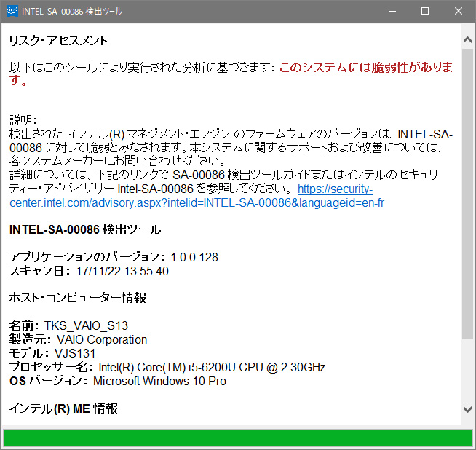
Task: Click the リスク・アセスメント heading
Action: point(58,40)
